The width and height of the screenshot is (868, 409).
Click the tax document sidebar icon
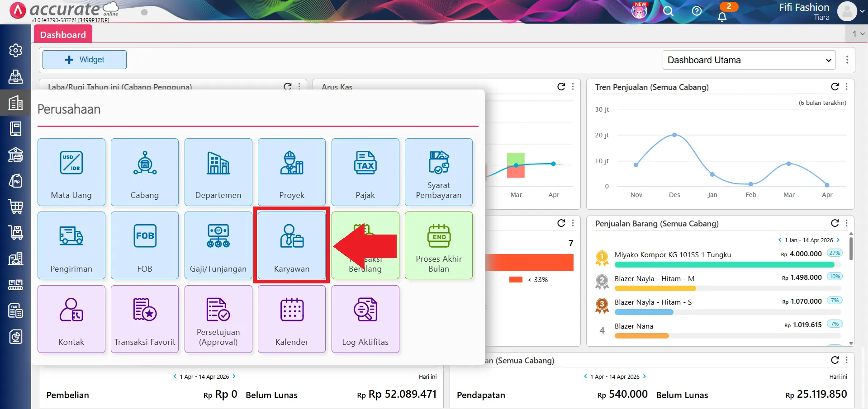point(16,310)
